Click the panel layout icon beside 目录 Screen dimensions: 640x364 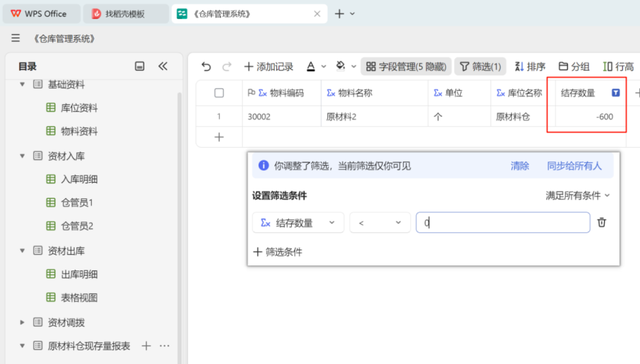(x=140, y=66)
